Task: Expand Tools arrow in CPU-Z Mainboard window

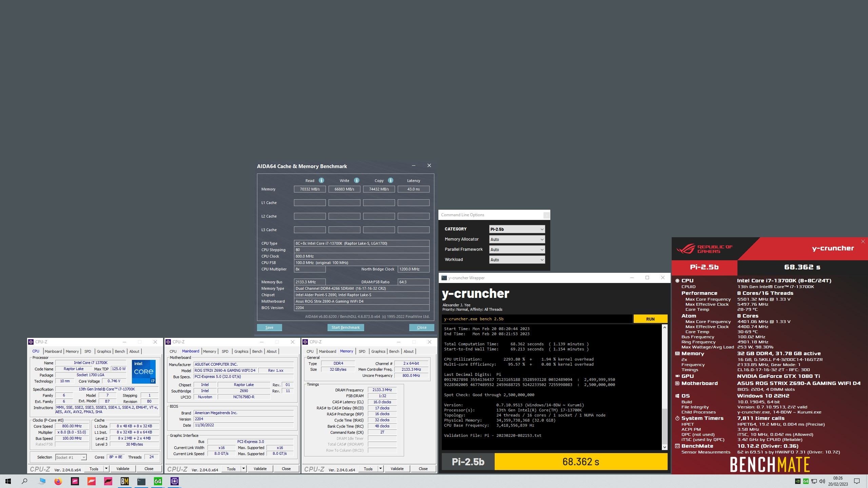Action: tap(243, 469)
